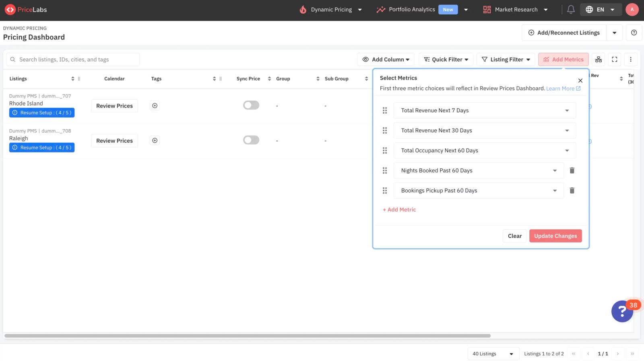Open the notifications bell

[571, 10]
